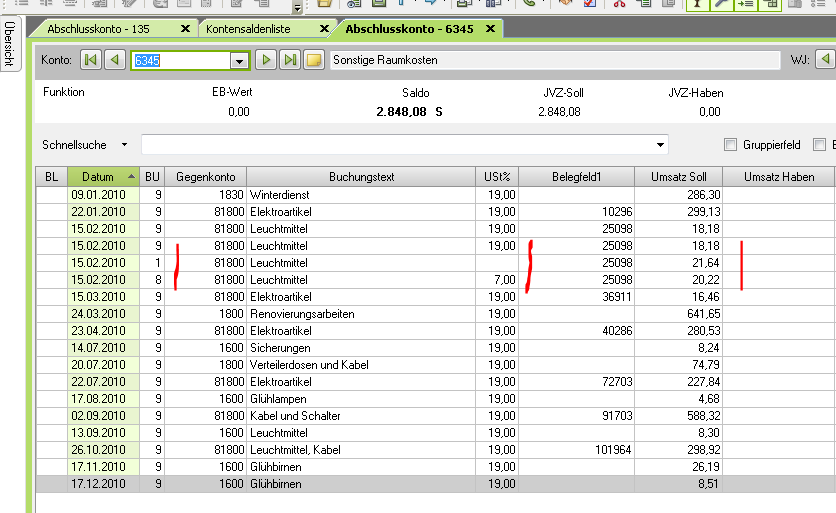Open the Konto number dropdown
This screenshot has height=513, width=836.
click(x=239, y=60)
